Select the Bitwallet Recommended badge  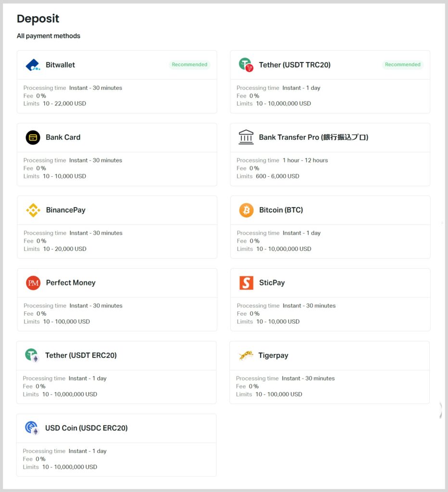189,65
